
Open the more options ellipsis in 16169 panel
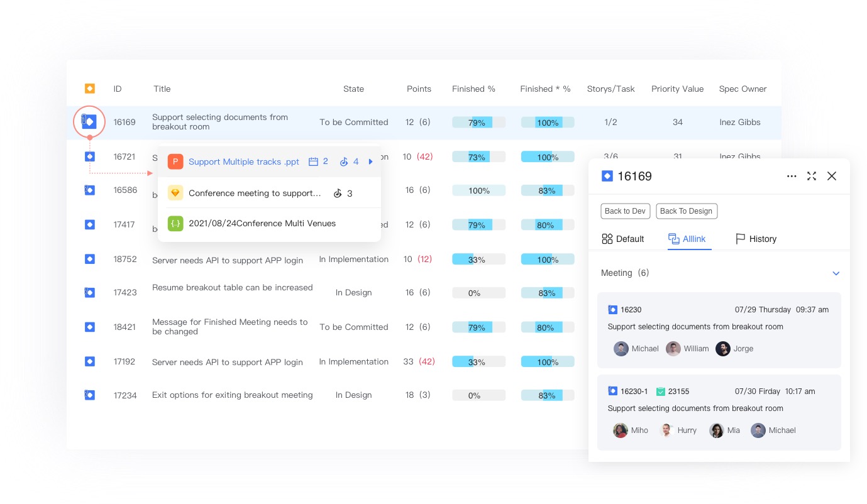(792, 177)
